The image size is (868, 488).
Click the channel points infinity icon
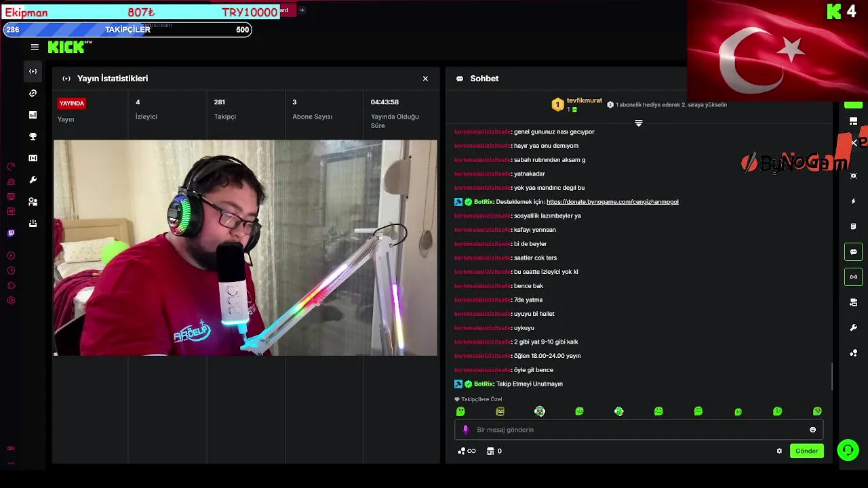[467, 451]
